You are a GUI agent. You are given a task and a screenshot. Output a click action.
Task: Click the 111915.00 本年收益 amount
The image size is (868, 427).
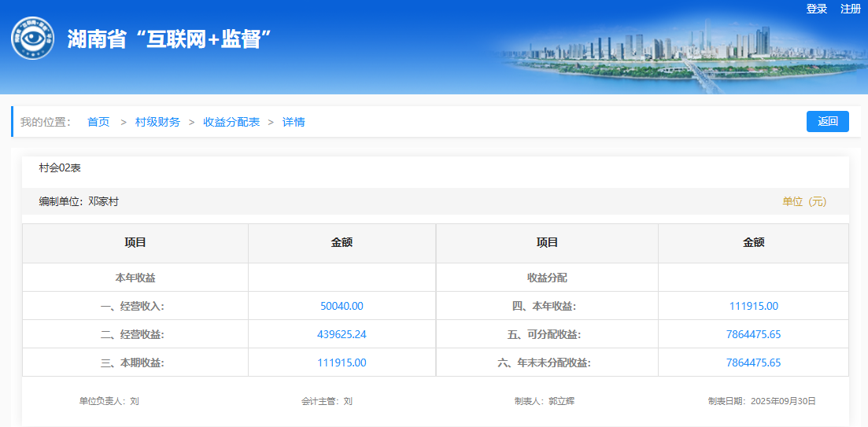pyautogui.click(x=753, y=306)
